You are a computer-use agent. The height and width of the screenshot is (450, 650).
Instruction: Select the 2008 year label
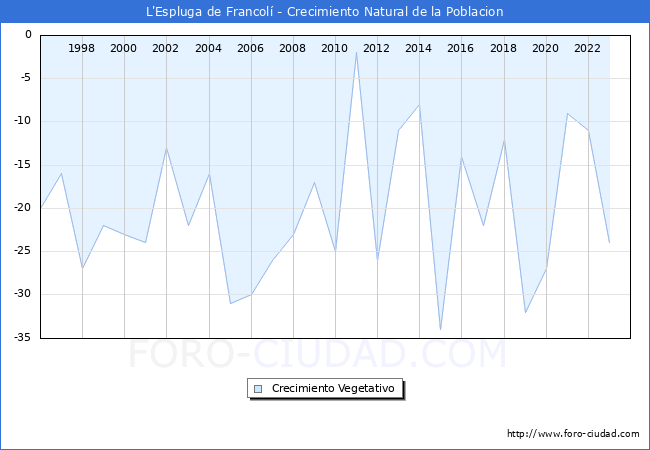[x=292, y=48]
